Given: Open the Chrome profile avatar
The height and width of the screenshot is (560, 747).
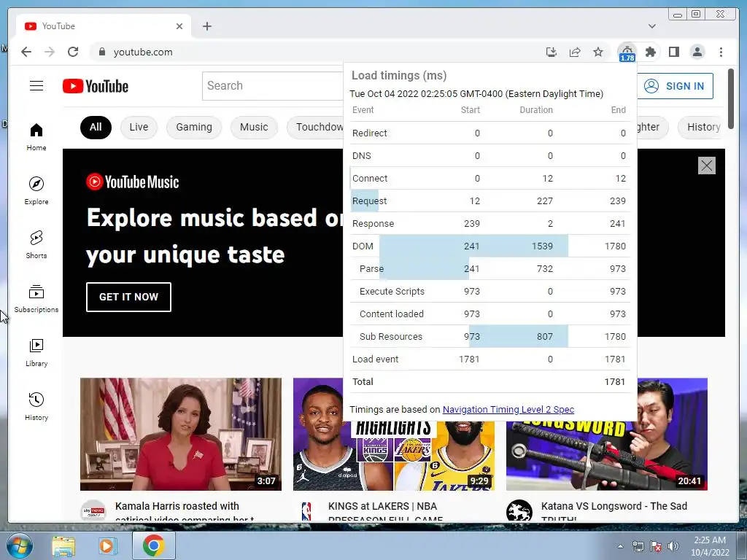Looking at the screenshot, I should click(697, 52).
